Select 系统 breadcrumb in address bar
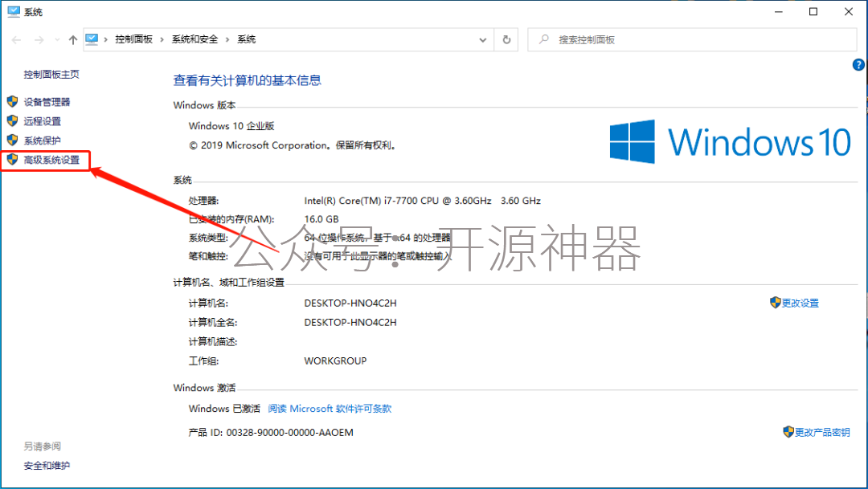 pyautogui.click(x=247, y=39)
